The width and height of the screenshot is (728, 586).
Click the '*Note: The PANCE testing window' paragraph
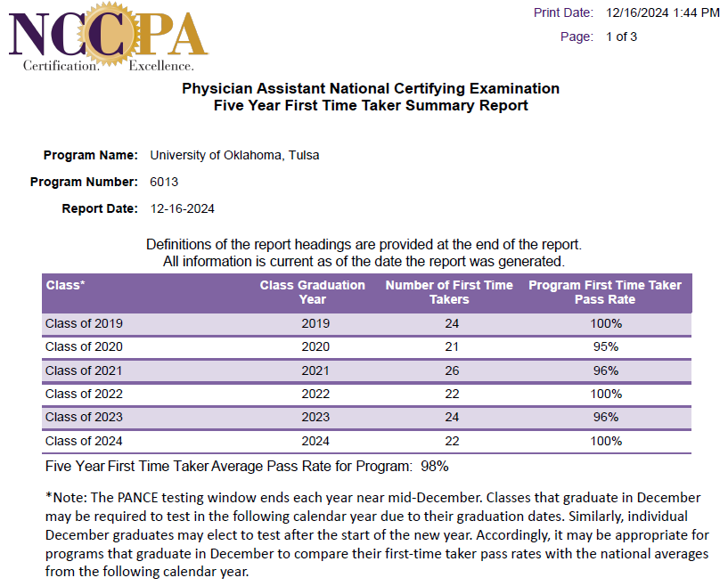[377, 534]
